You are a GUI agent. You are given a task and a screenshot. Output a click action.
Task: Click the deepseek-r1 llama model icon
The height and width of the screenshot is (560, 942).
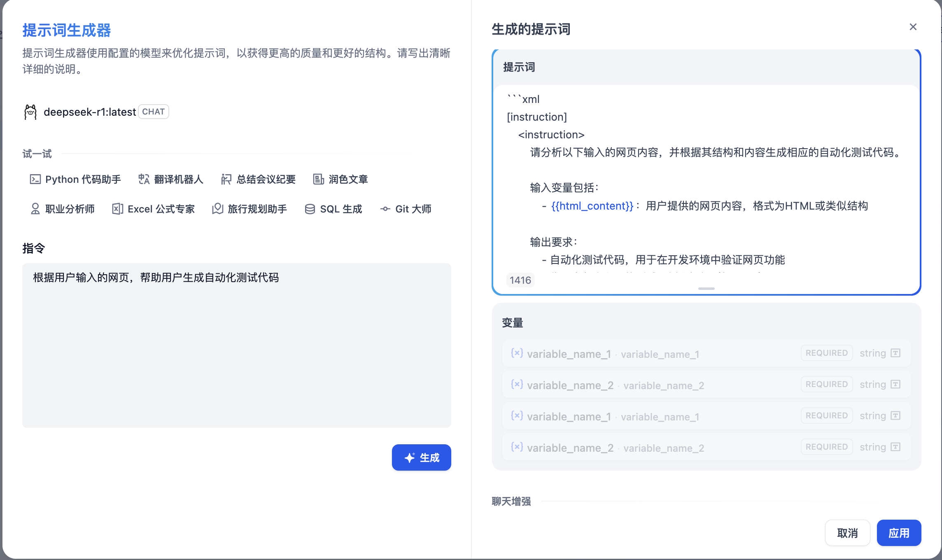[x=30, y=112]
